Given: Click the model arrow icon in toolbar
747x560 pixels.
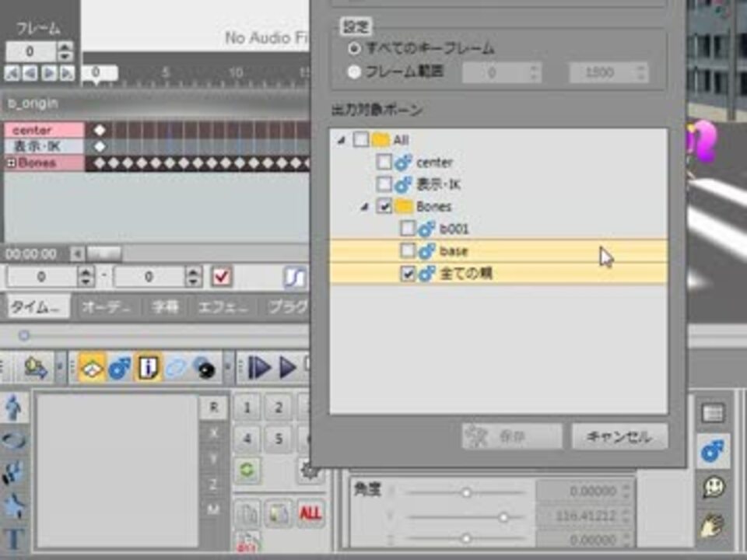Looking at the screenshot, I should (x=37, y=368).
